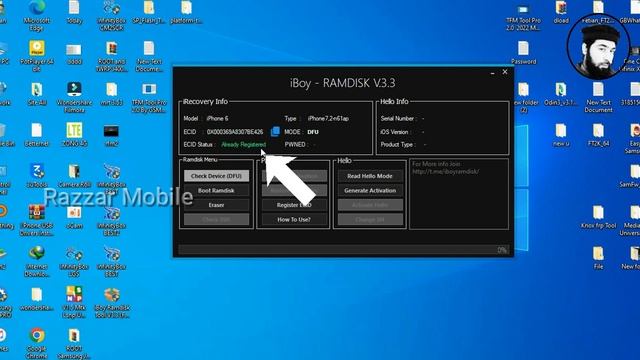Open the New Text Document beside ROOT and TWRP

coord(149,56)
